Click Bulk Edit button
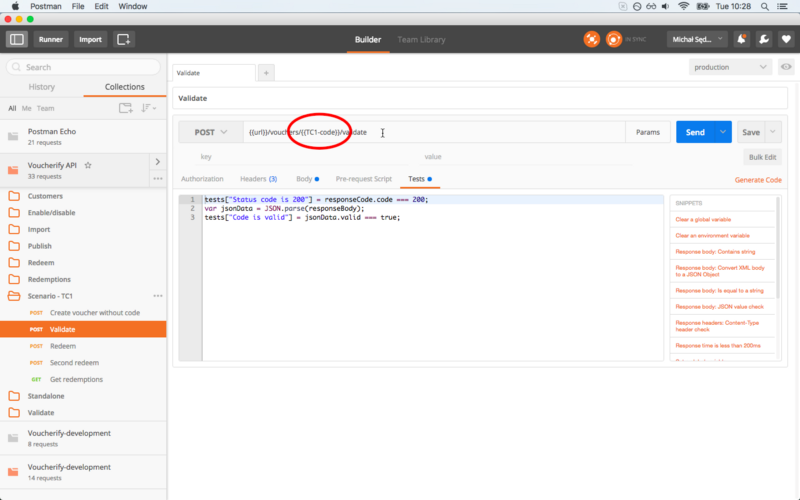800x500 pixels. 762,157
